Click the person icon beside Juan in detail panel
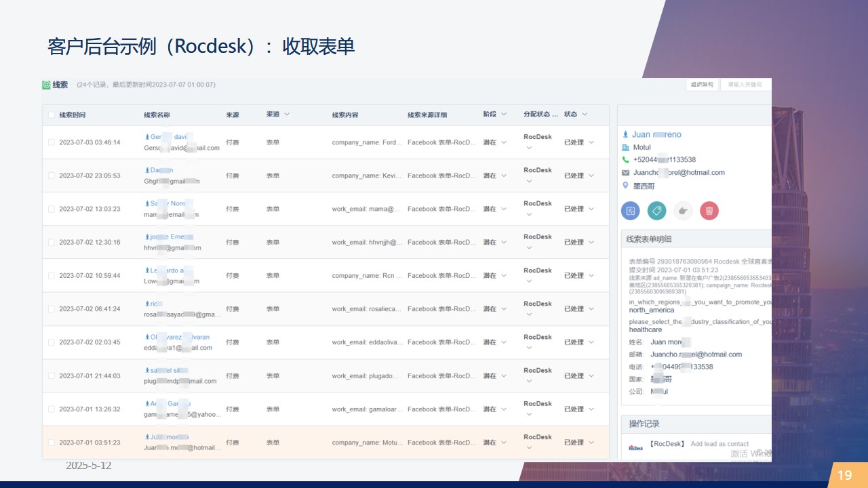868x488 pixels. click(x=625, y=135)
